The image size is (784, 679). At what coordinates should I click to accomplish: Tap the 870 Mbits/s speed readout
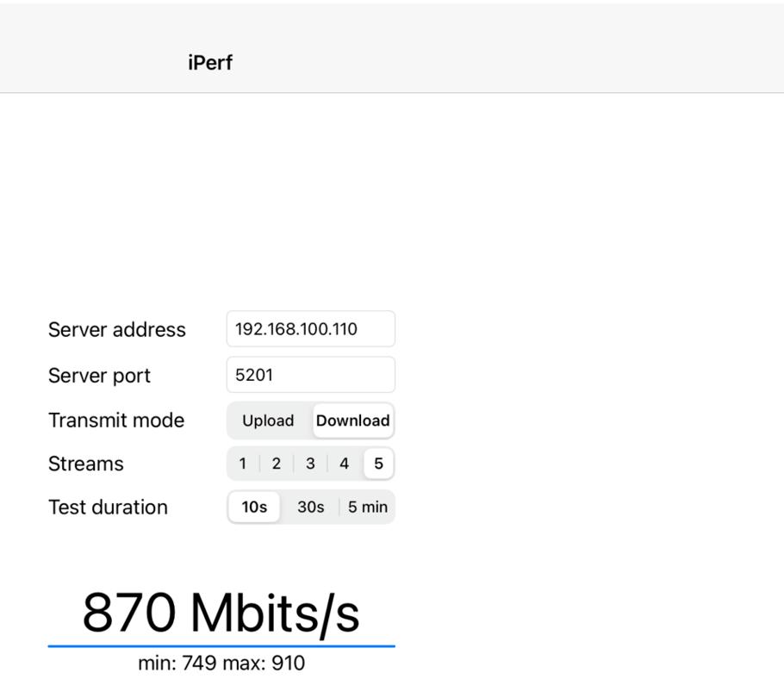(221, 613)
